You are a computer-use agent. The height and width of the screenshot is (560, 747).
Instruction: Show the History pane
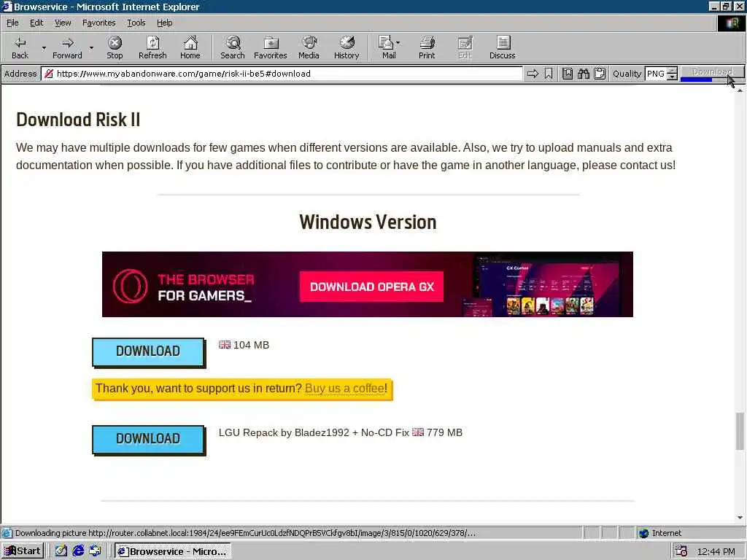[347, 47]
